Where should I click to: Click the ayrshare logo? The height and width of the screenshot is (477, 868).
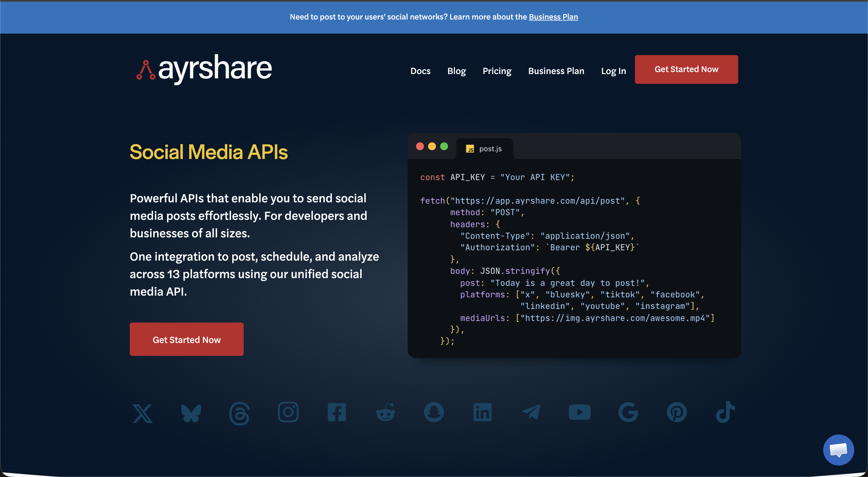204,69
